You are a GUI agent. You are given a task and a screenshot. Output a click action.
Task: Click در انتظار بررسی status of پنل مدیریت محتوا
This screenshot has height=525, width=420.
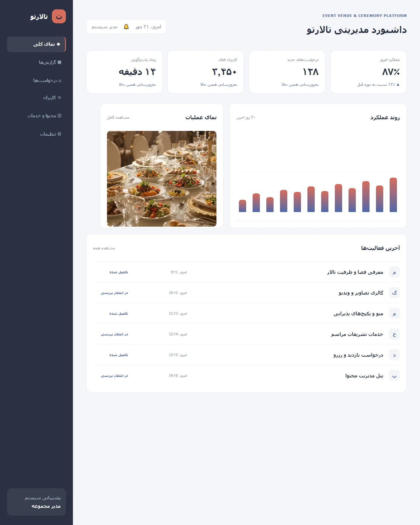114,376
